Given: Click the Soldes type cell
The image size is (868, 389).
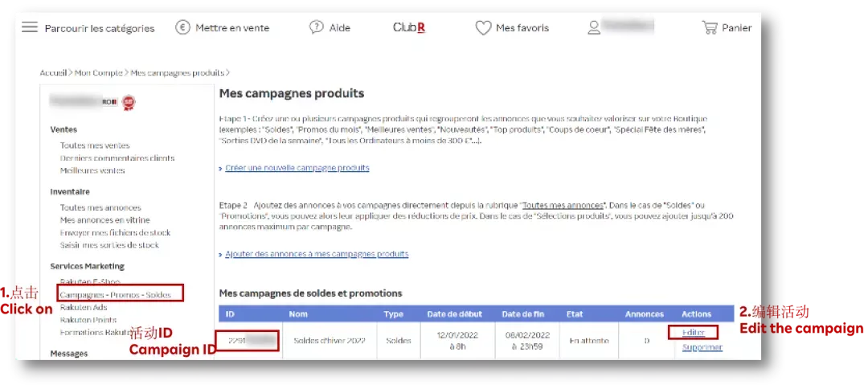Looking at the screenshot, I should coord(399,341).
